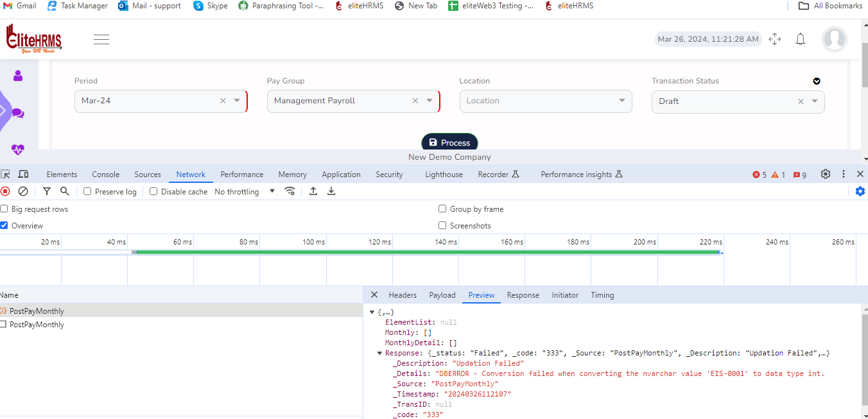Enable the Screenshots checkbox

tap(442, 225)
